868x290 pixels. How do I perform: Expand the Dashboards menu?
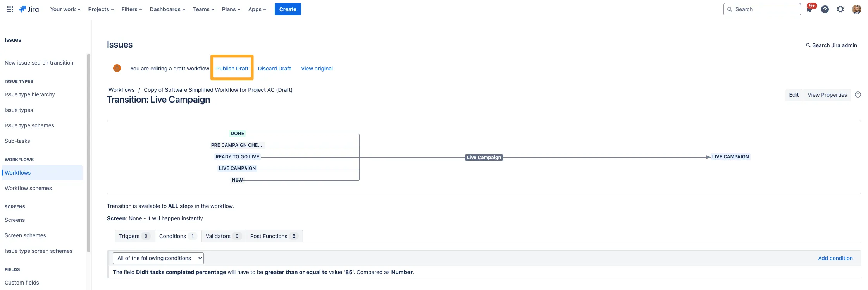click(x=167, y=9)
